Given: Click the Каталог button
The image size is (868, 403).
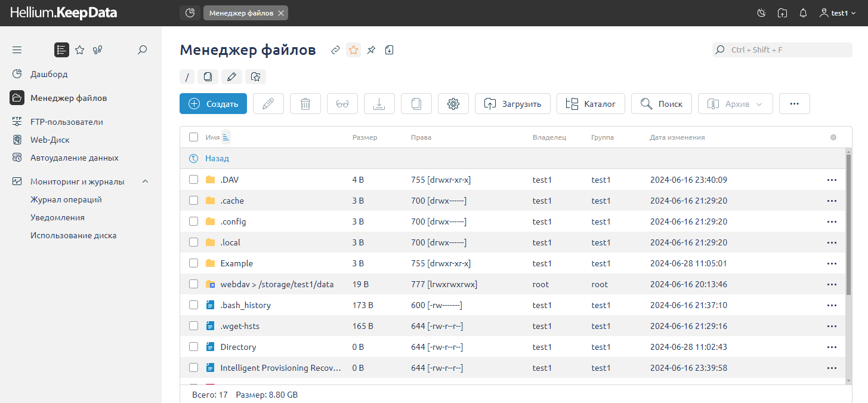Looking at the screenshot, I should (x=591, y=103).
